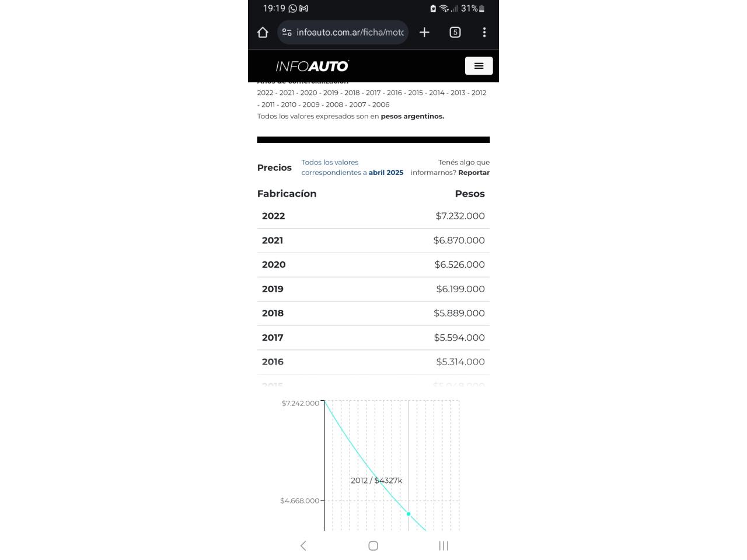
Task: Click the Reportar link
Action: 474,173
